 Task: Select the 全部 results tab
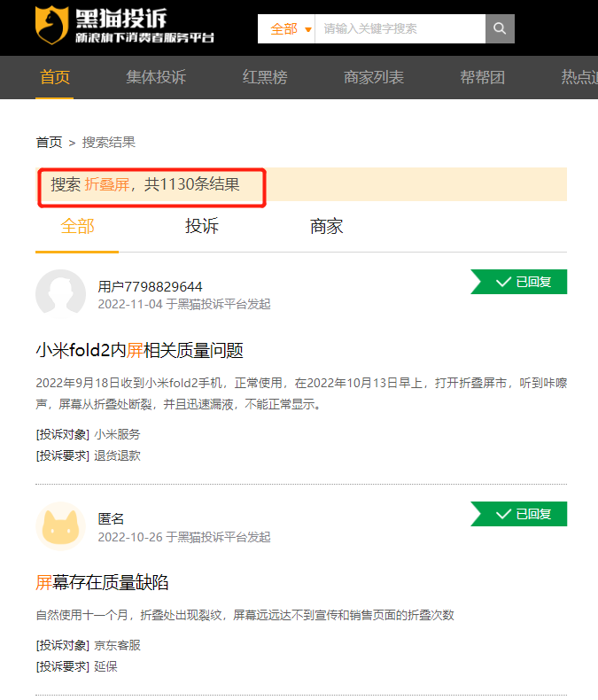click(77, 227)
